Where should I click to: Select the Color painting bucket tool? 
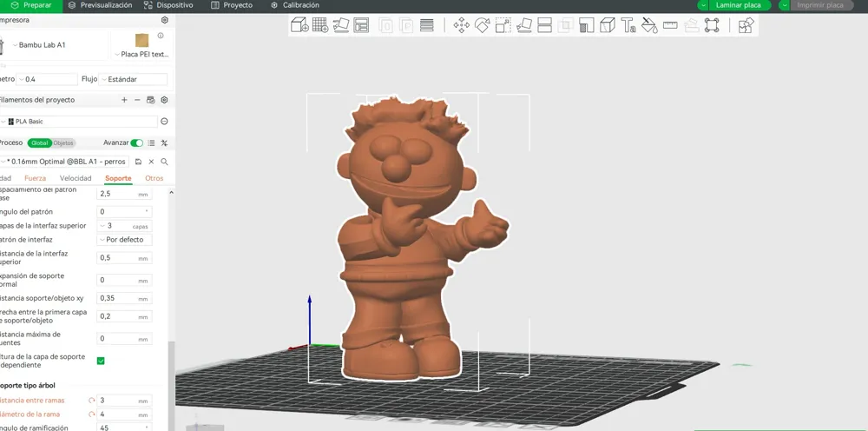click(649, 25)
